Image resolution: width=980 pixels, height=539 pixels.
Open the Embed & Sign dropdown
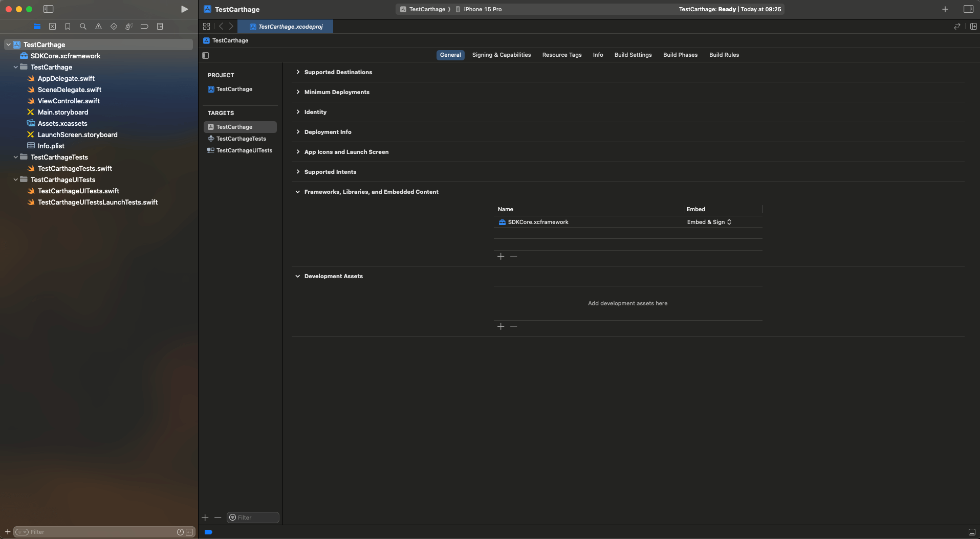[709, 222]
